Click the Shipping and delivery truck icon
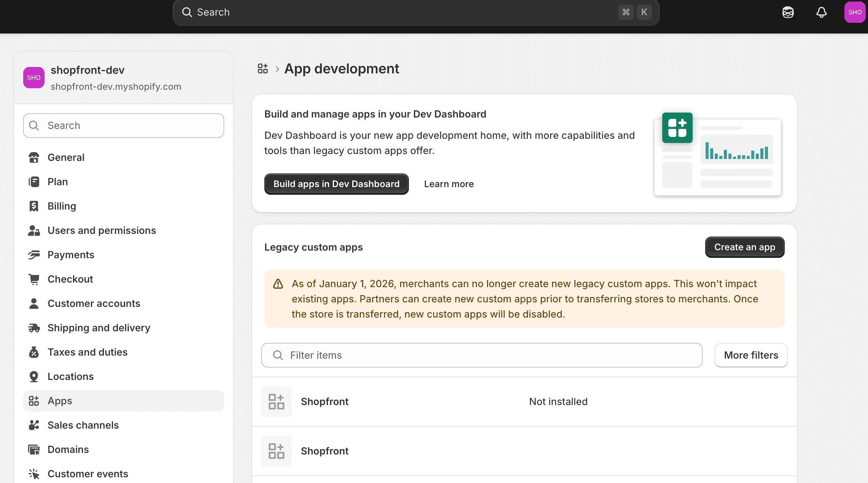868x483 pixels. tap(34, 328)
